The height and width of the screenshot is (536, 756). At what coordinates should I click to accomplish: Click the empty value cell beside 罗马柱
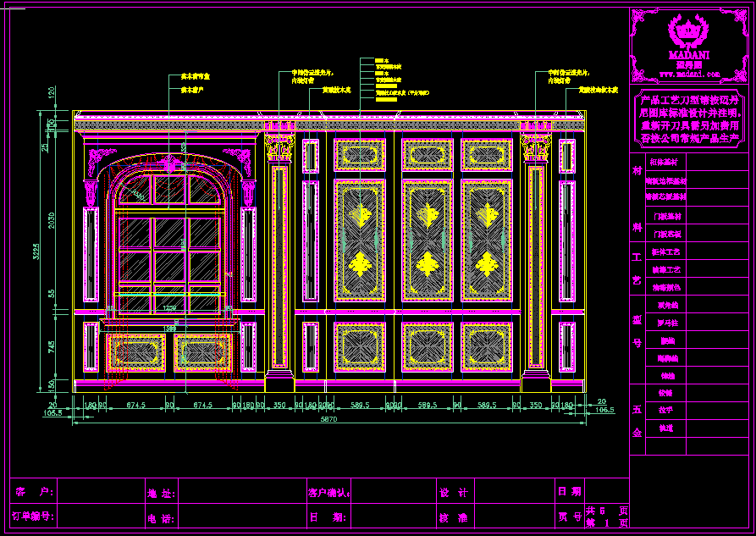[717, 323]
